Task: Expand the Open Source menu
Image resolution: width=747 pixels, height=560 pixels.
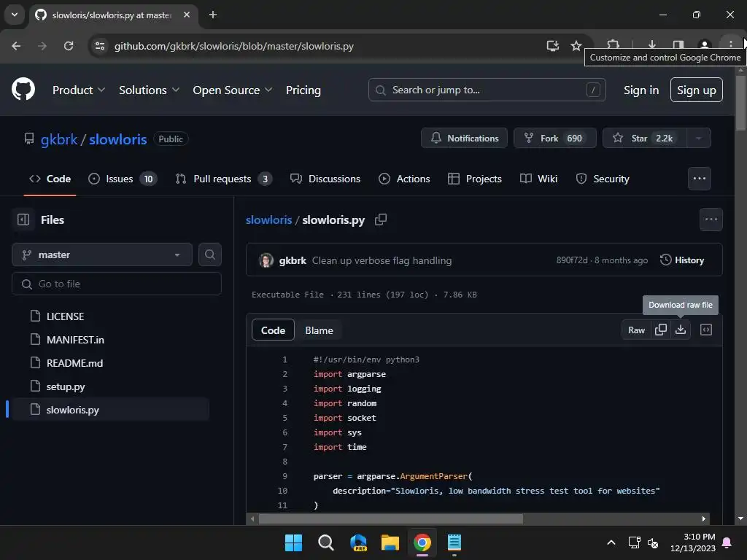Action: coord(233,90)
